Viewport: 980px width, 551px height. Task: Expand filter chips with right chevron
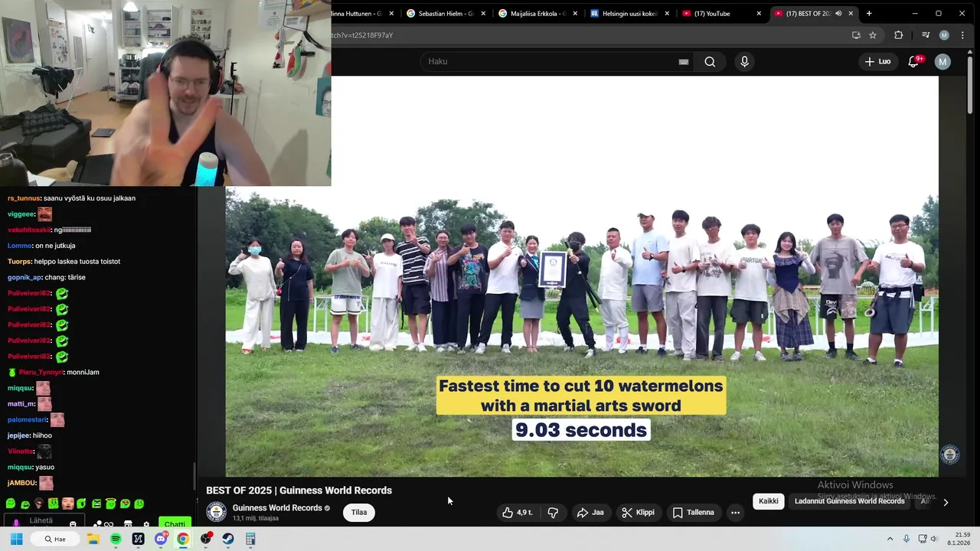click(x=946, y=502)
